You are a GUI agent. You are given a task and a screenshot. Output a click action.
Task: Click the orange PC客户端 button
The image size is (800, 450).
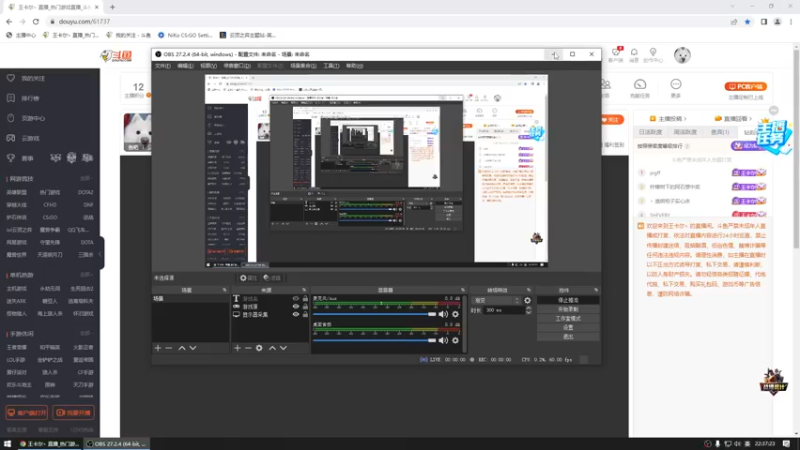point(745,87)
